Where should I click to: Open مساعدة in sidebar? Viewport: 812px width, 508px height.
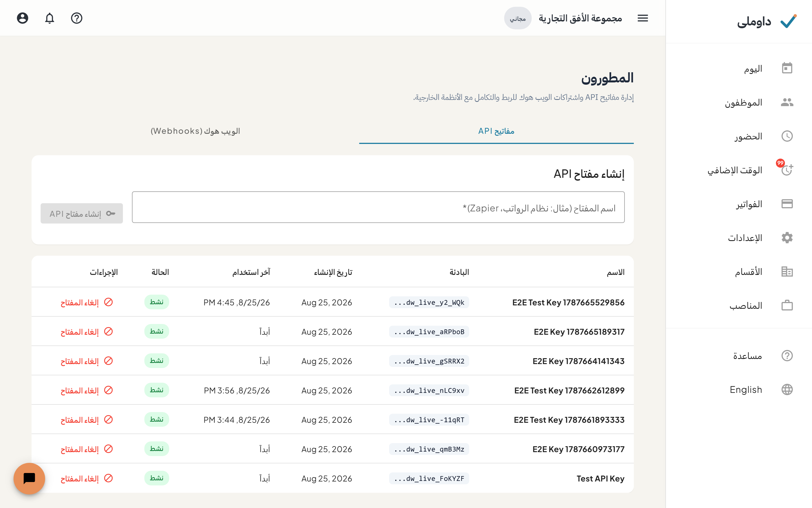pyautogui.click(x=748, y=356)
